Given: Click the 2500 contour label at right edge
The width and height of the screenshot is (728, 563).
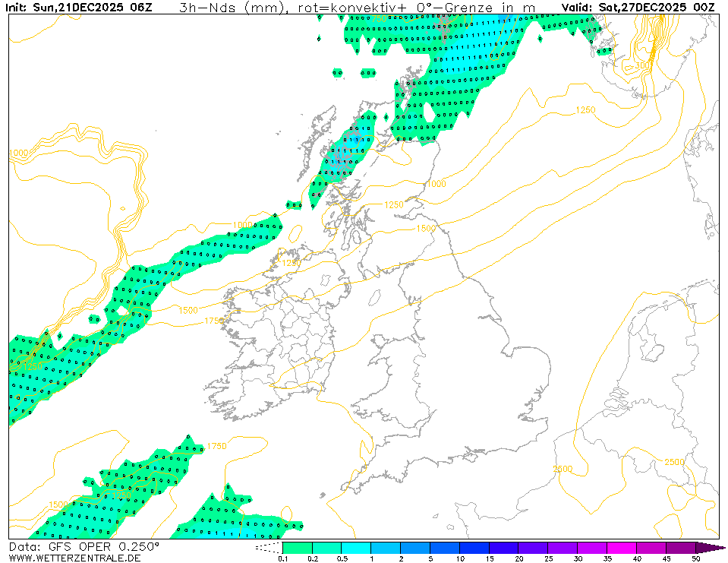Looking at the screenshot, I should click(x=673, y=463).
